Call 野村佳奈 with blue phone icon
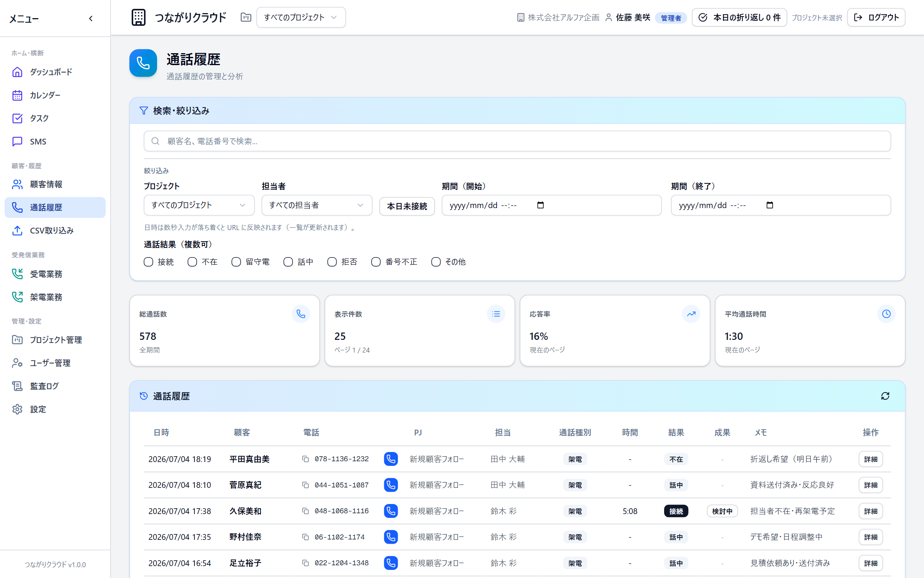 coord(391,537)
